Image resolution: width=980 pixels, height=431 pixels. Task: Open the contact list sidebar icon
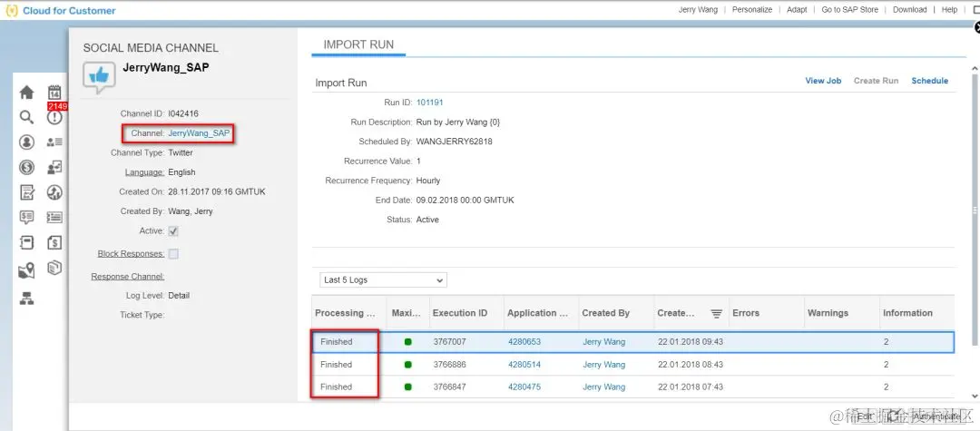54,142
